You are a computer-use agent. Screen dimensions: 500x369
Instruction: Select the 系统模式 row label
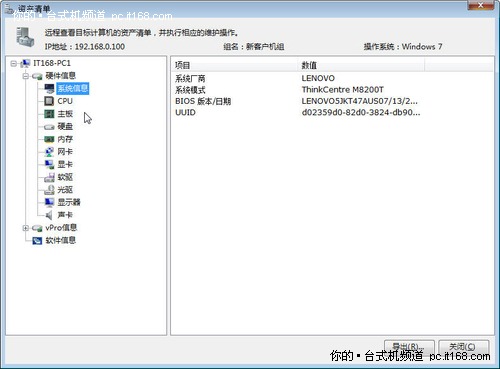point(190,90)
